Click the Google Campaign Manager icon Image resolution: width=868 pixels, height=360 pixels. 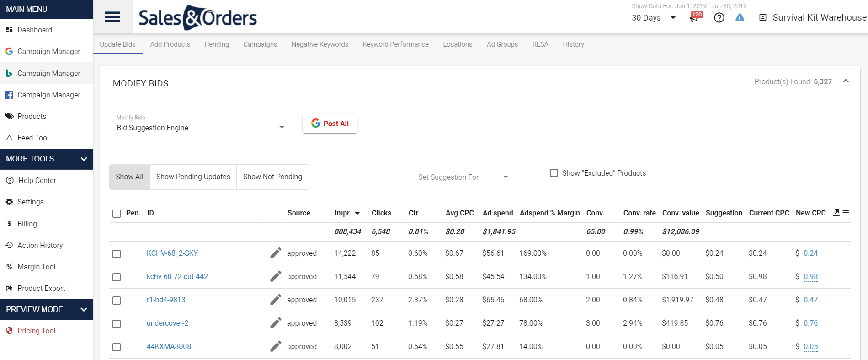click(9, 51)
